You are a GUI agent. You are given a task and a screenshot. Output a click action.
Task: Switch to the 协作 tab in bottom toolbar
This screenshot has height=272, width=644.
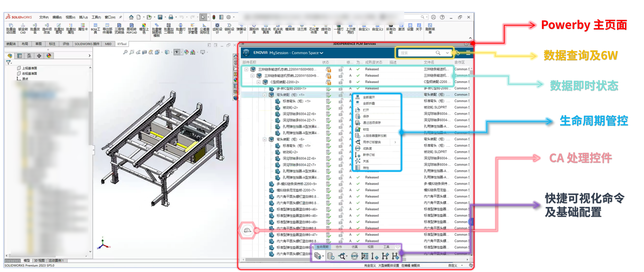(339, 247)
